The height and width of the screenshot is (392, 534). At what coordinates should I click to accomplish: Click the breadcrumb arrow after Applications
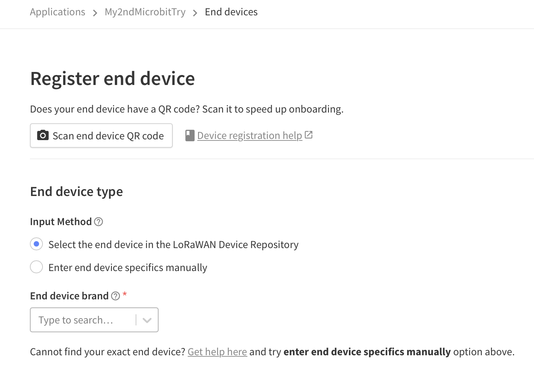pos(95,13)
